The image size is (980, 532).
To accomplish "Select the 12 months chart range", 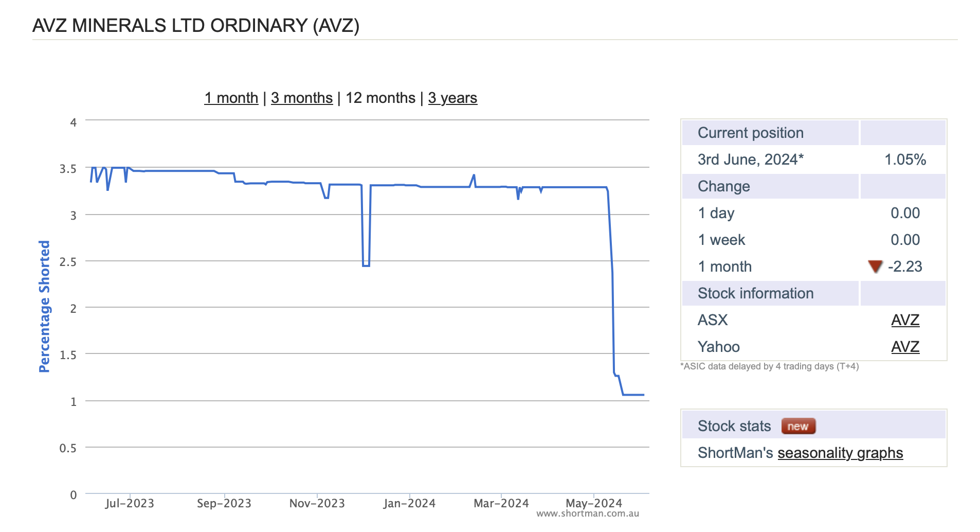I will coord(380,98).
